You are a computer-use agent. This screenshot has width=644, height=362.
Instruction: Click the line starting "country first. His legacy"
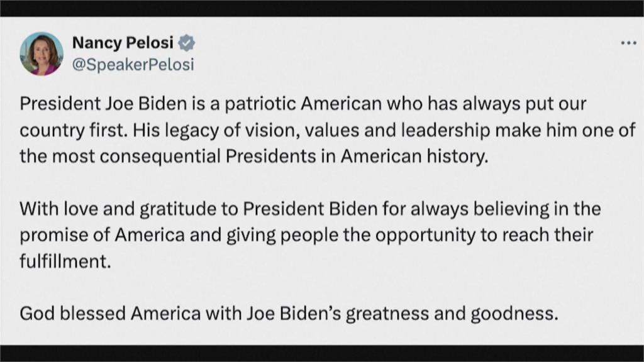point(327,131)
